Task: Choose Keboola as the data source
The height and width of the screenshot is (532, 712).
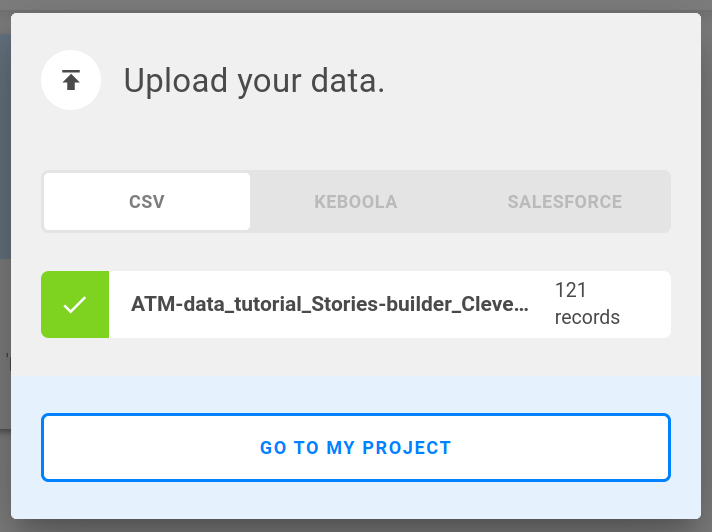Action: pos(356,202)
